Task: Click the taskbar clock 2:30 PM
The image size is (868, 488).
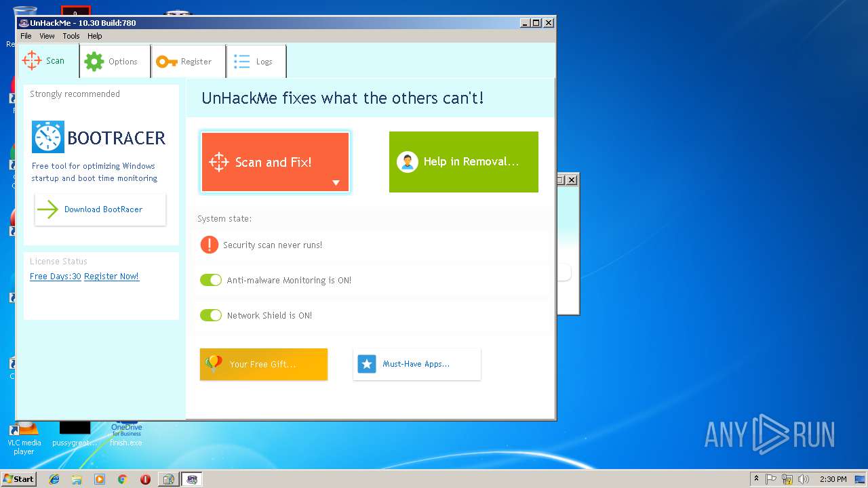Action: pos(833,479)
